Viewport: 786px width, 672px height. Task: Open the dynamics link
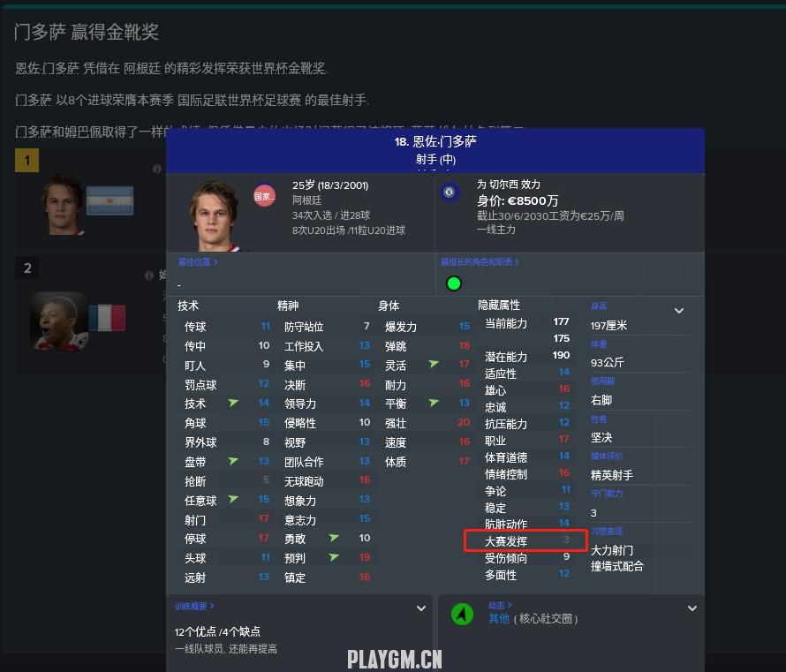[x=500, y=606]
